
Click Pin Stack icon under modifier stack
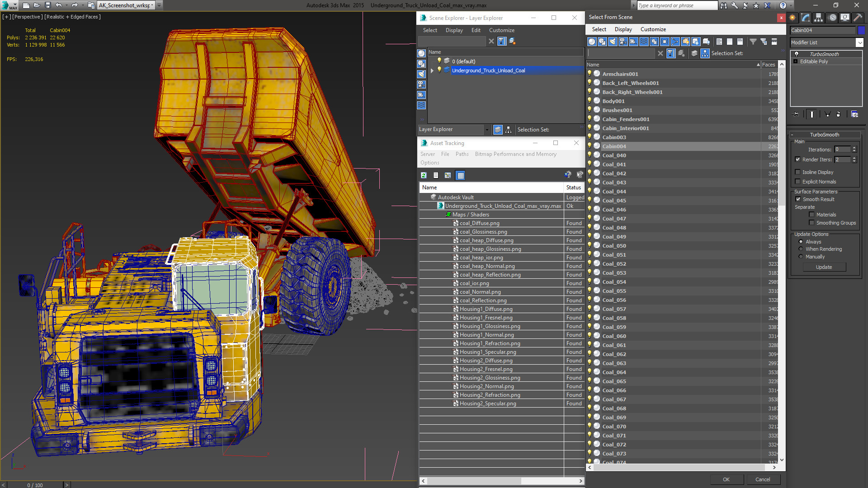[x=796, y=114]
